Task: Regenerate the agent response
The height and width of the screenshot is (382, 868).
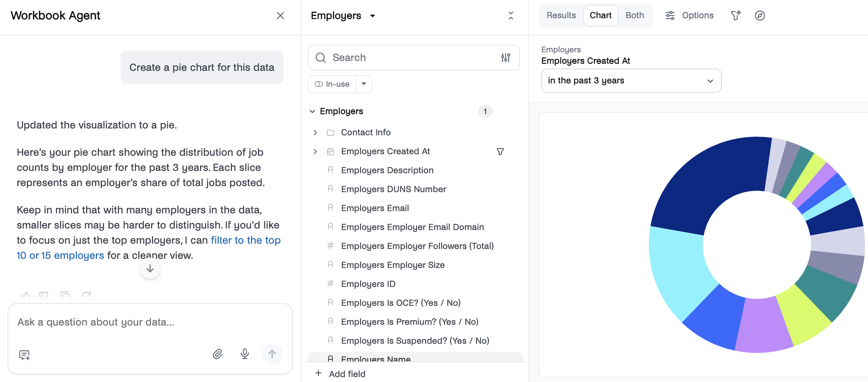Action: click(x=86, y=296)
